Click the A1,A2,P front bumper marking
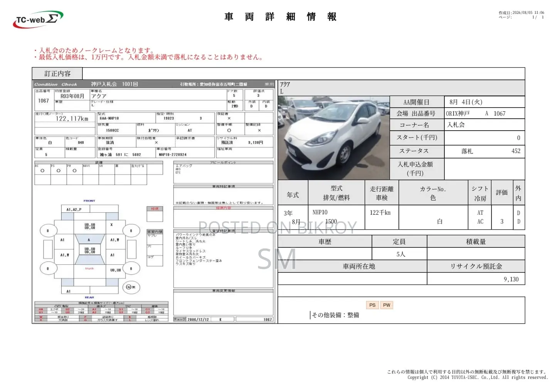This screenshot has height=392, width=555. pos(74,210)
